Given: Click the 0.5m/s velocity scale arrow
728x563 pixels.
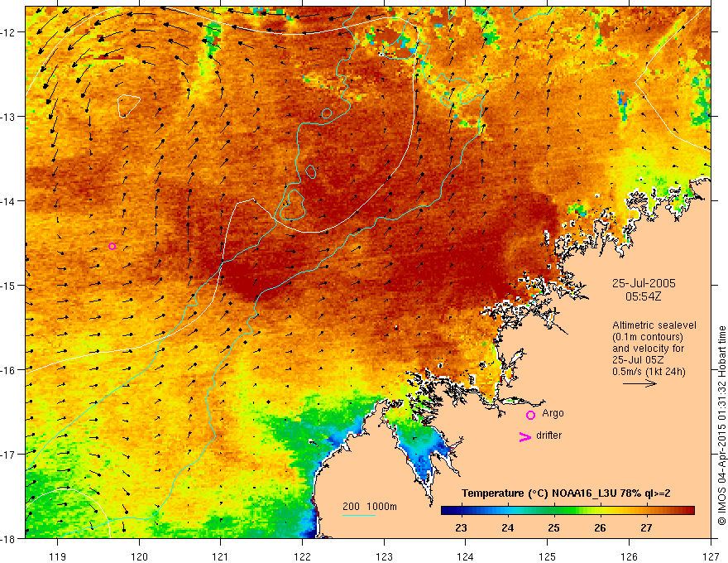Looking at the screenshot, I should click(x=639, y=383).
